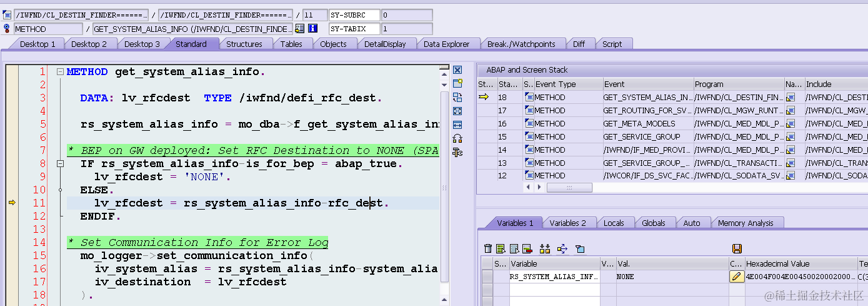Click the full screen tool icon beside editor
The image size is (868, 306).
pyautogui.click(x=457, y=111)
